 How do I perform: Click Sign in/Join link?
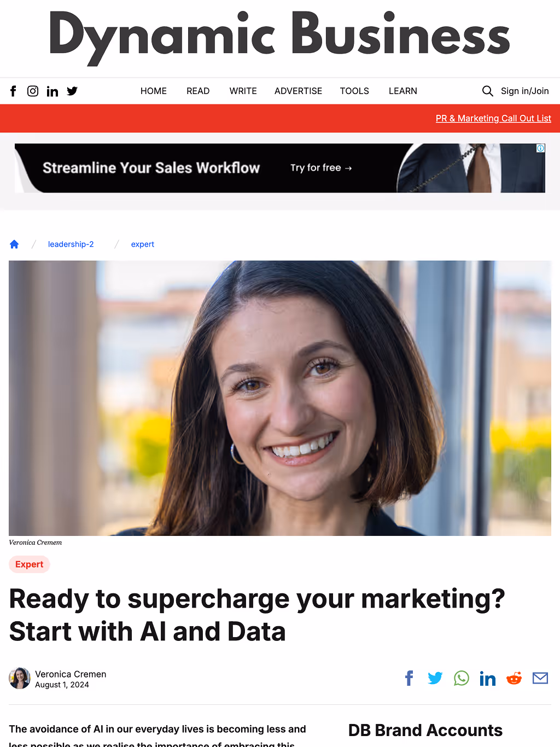tap(525, 91)
